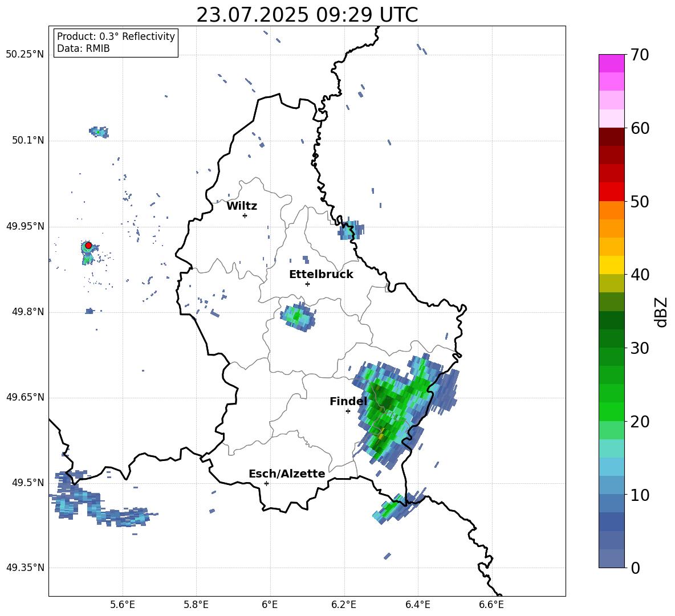The height and width of the screenshot is (616, 675).
Task: Click the 0 value on colorbar
Action: (636, 568)
